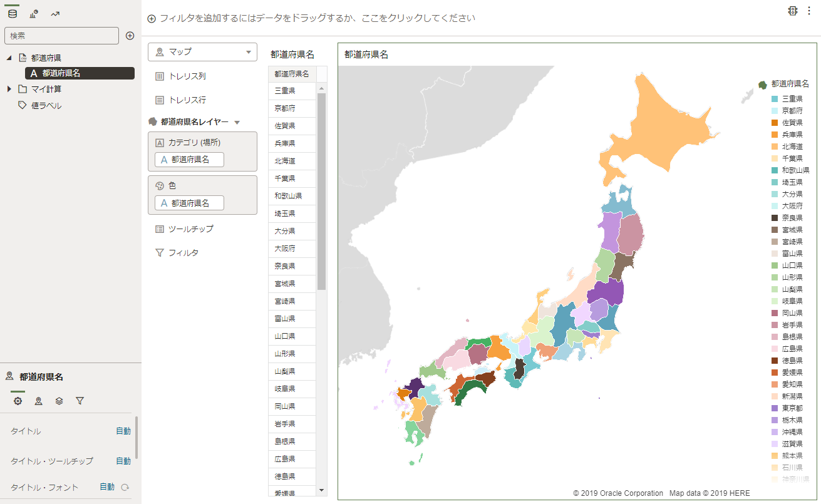Click the add filter plus button
821x504 pixels.
coord(152,19)
